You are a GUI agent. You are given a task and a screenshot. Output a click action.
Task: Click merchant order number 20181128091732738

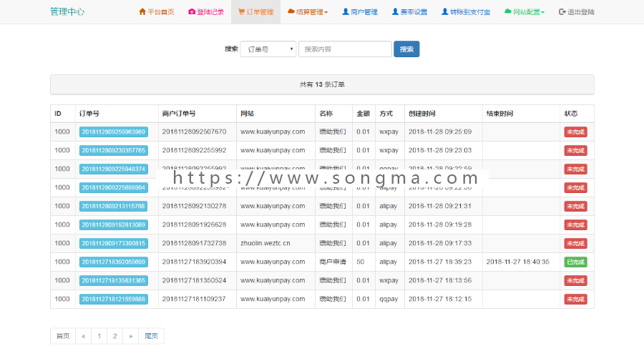(x=194, y=243)
